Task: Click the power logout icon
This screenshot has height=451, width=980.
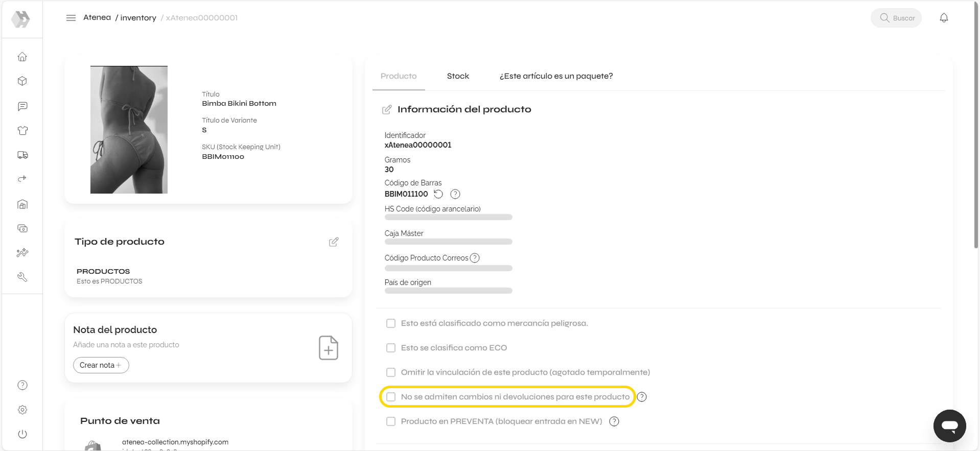Action: click(x=22, y=434)
